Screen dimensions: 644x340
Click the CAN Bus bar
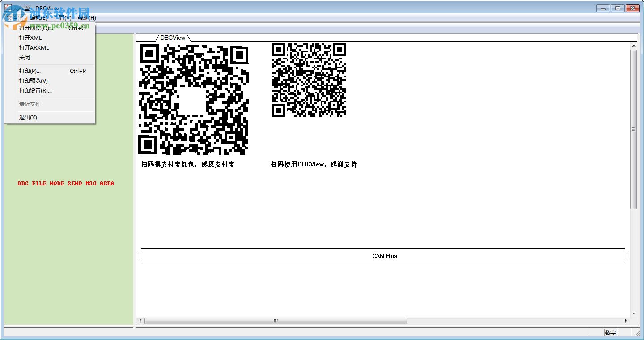(x=385, y=256)
